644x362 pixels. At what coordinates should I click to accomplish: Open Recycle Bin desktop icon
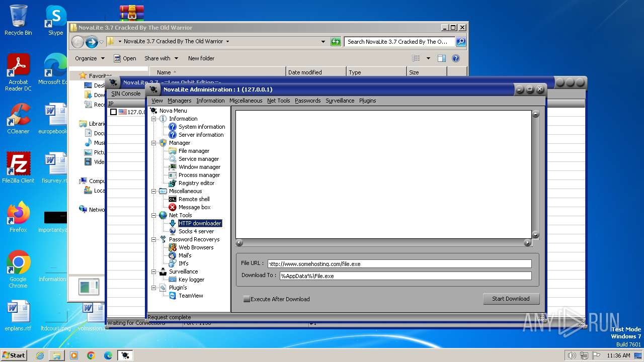pos(18,20)
